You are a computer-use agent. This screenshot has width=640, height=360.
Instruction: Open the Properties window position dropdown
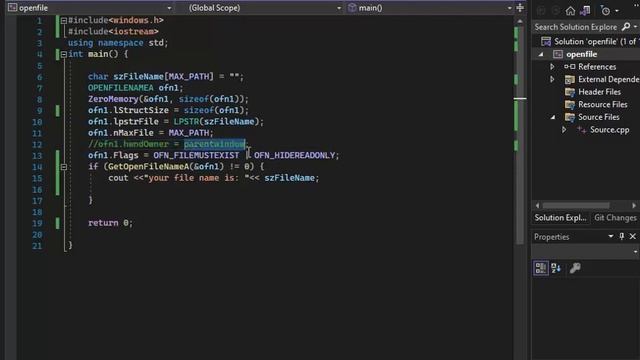(x=611, y=236)
